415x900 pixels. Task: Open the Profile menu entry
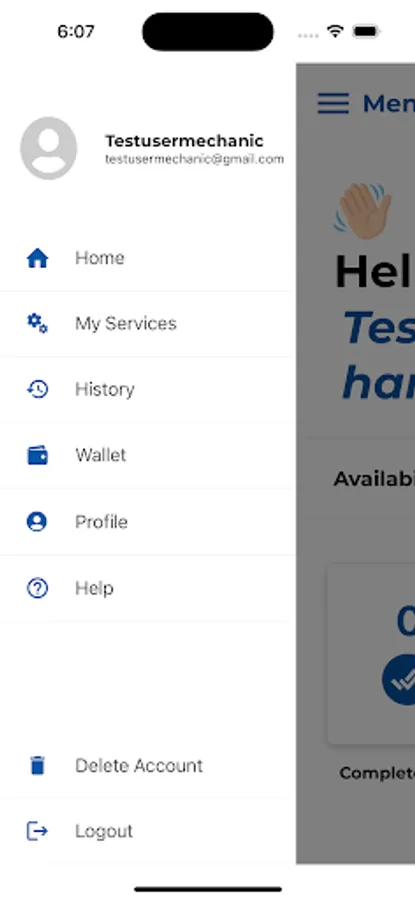(x=148, y=522)
